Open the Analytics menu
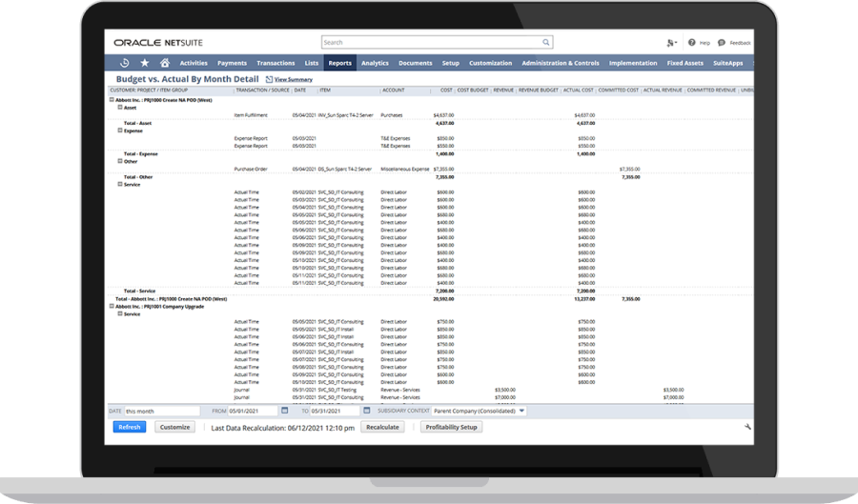858x504 pixels. point(375,63)
